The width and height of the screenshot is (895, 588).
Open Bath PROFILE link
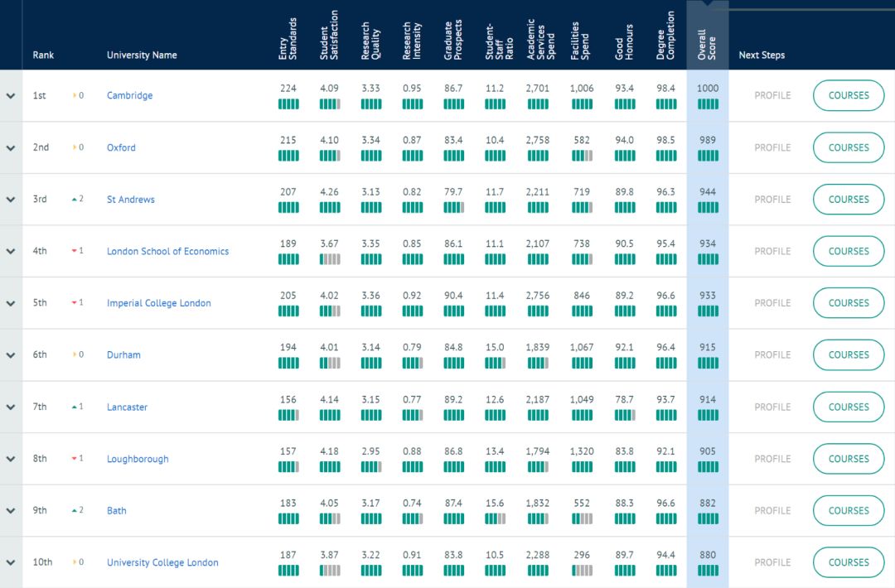click(x=772, y=510)
